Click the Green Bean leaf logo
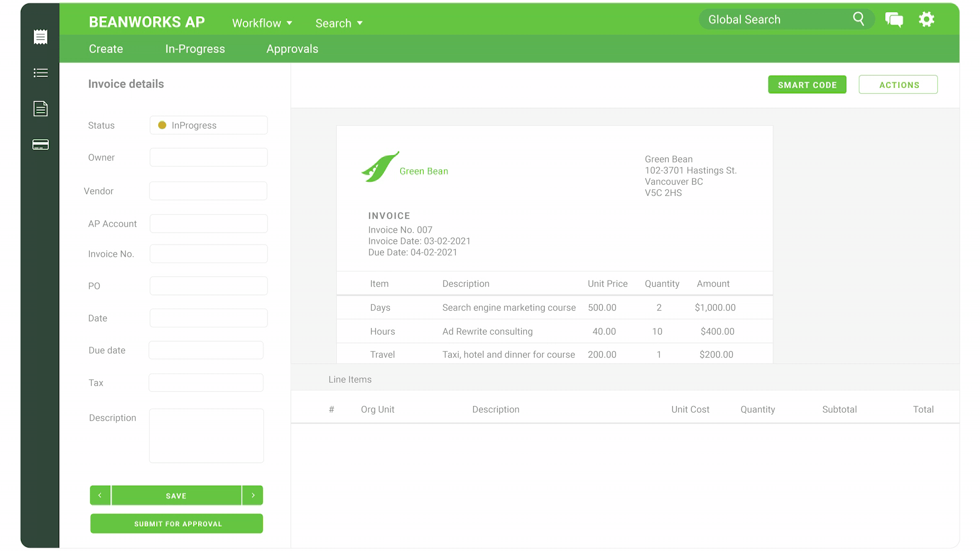The width and height of the screenshot is (980, 551). (x=380, y=167)
